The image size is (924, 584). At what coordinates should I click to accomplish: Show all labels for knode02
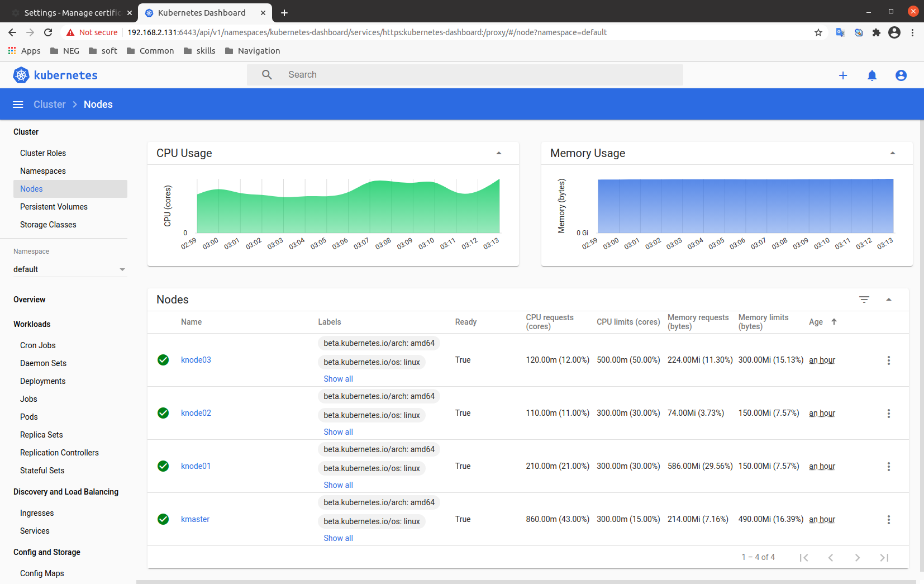338,432
